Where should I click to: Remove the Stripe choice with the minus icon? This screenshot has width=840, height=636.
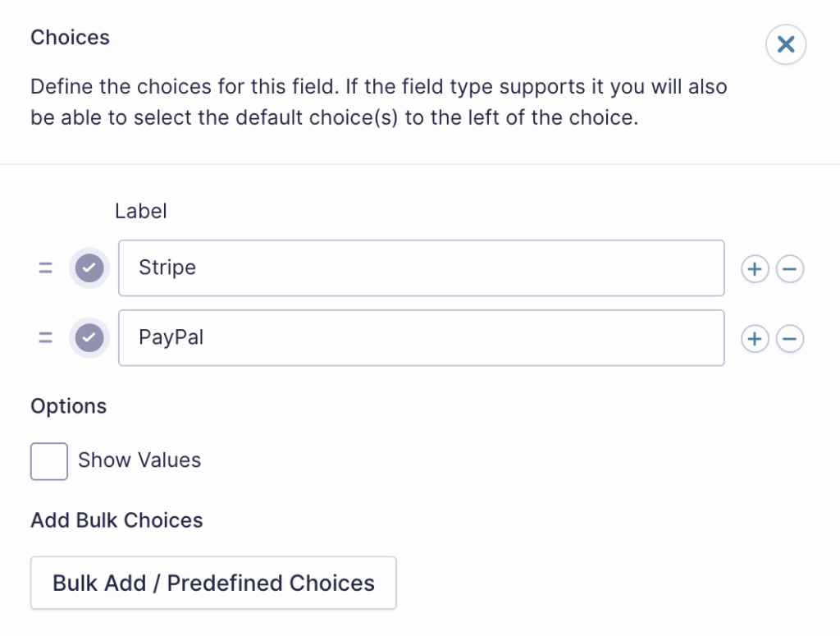(790, 268)
